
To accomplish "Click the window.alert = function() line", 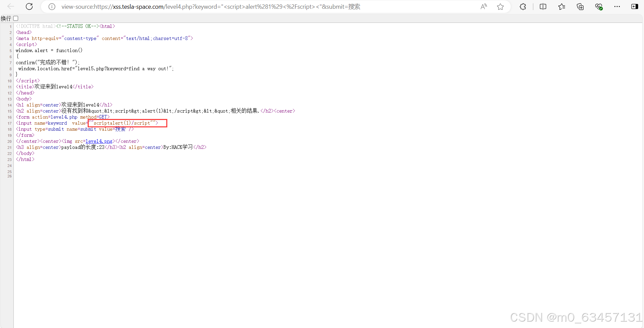I will coord(49,50).
